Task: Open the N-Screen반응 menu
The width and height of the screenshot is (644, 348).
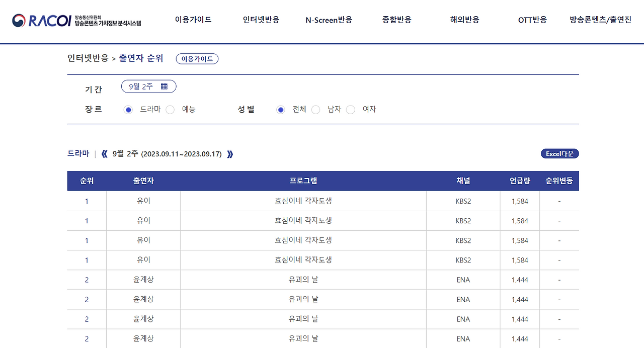Action: coord(330,19)
